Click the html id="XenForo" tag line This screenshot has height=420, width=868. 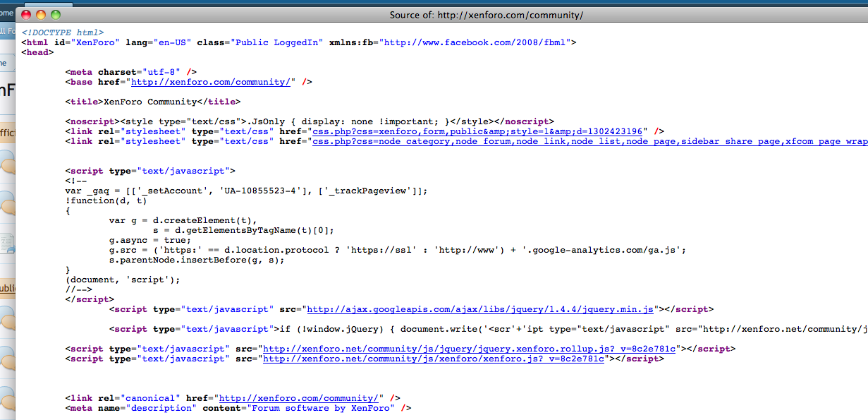[299, 42]
